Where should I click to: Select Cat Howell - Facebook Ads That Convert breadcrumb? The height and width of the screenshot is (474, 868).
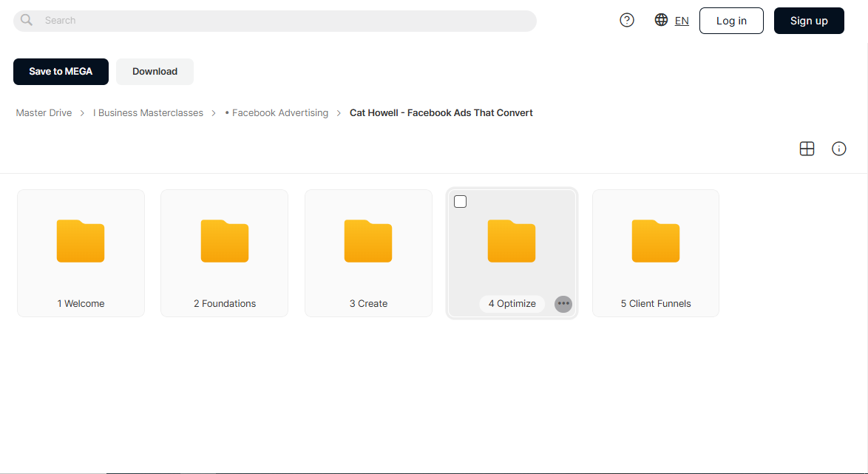coord(441,113)
